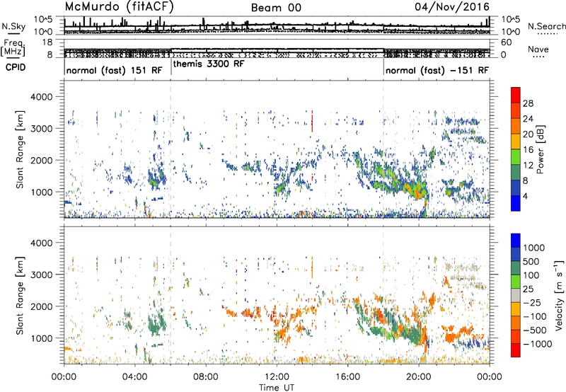Click the 04:00 time tick label

[x=135, y=377]
